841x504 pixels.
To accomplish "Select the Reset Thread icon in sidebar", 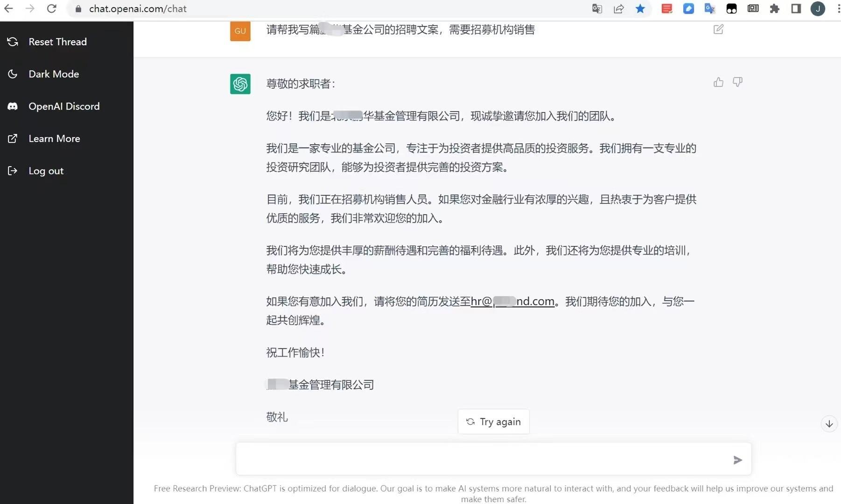I will pos(13,42).
